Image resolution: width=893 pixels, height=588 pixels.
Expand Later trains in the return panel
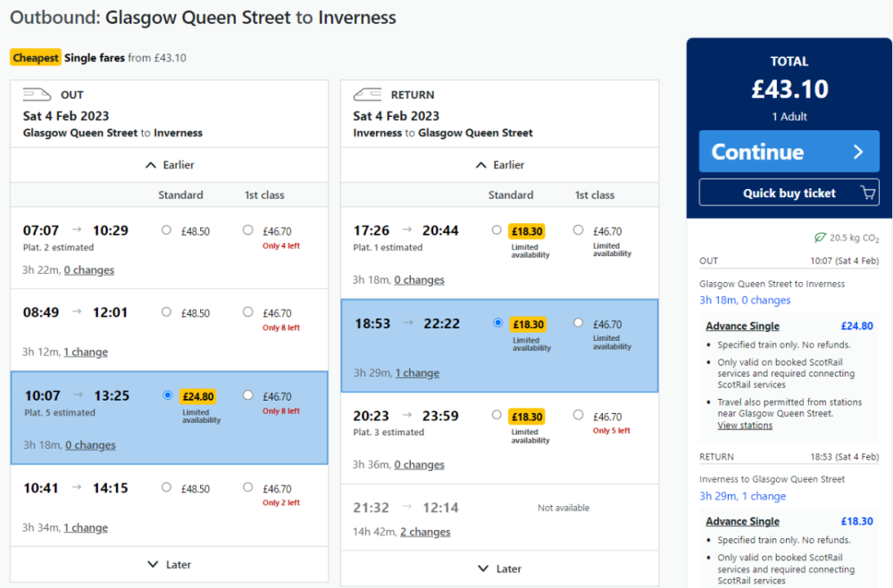497,567
